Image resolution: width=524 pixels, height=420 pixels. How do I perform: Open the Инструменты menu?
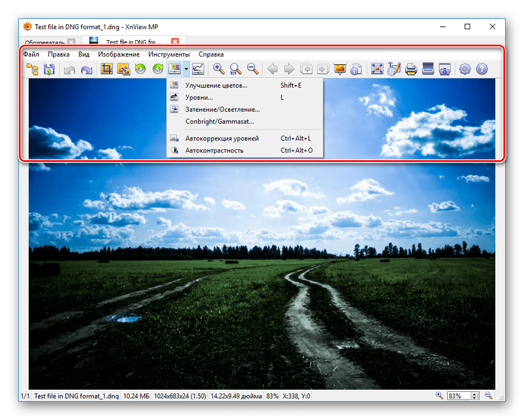point(170,54)
